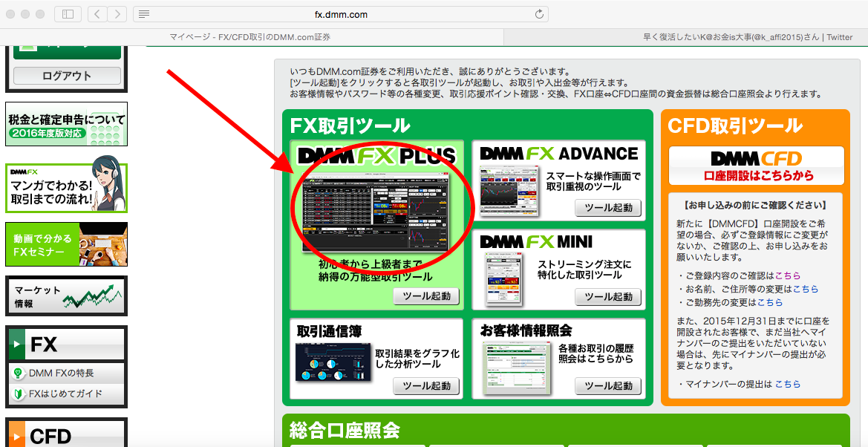Open the reader view icon in the address bar
868x447 pixels.
click(x=144, y=14)
